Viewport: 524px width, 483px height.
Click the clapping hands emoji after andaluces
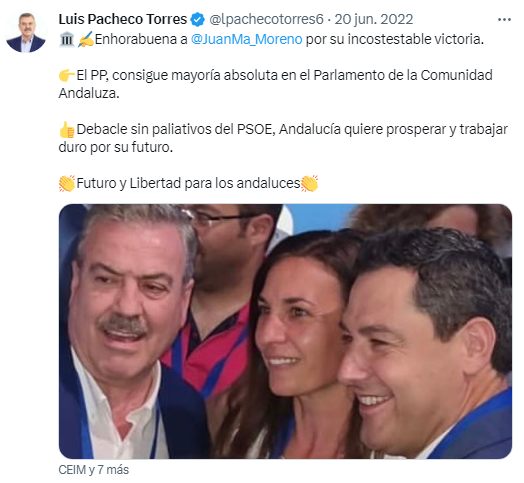click(x=309, y=184)
